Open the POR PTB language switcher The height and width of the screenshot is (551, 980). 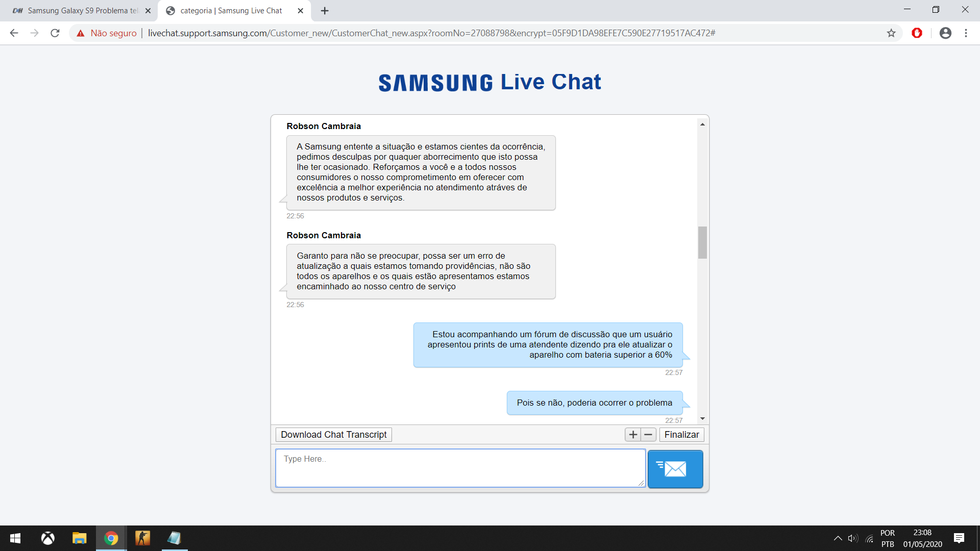[x=888, y=538]
